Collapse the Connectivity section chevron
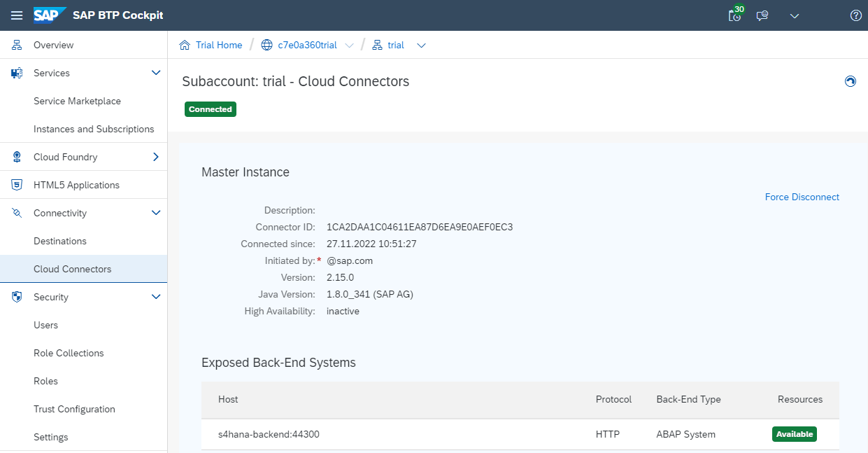This screenshot has width=868, height=453. pyautogui.click(x=156, y=213)
